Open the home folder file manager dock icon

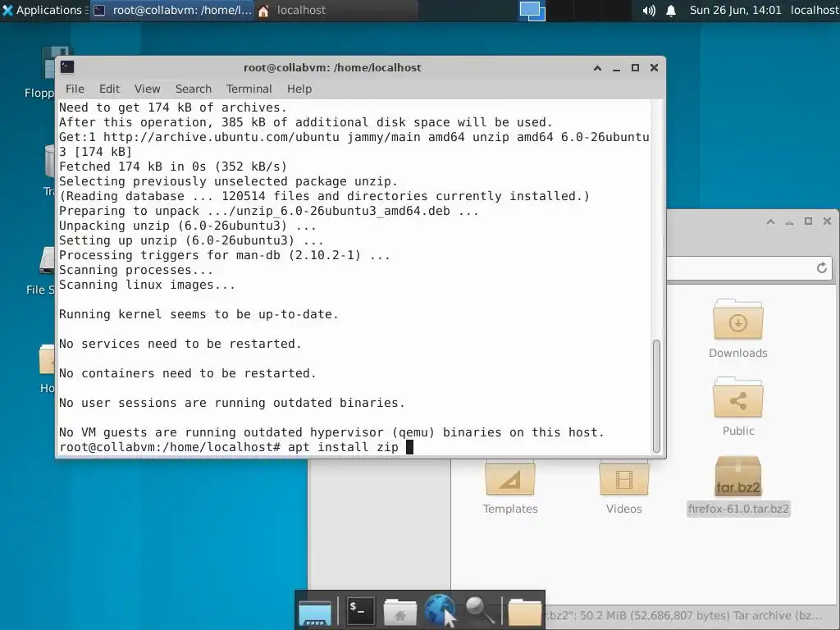[x=399, y=611]
